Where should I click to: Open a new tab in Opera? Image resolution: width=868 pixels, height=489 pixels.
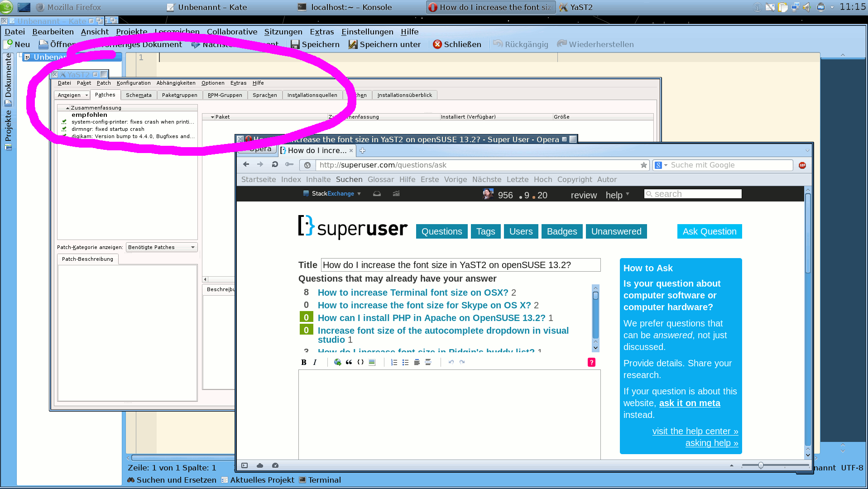click(x=362, y=151)
